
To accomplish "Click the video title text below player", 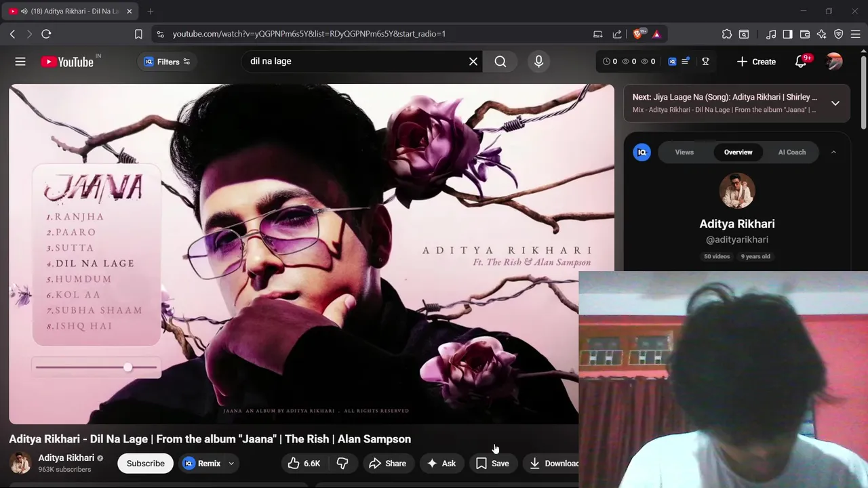I will tap(210, 439).
